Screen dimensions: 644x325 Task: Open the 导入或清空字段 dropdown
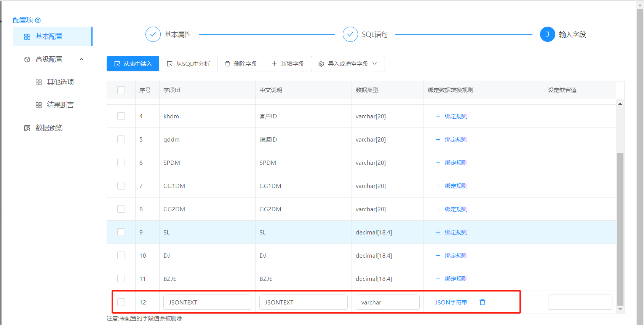coord(348,64)
